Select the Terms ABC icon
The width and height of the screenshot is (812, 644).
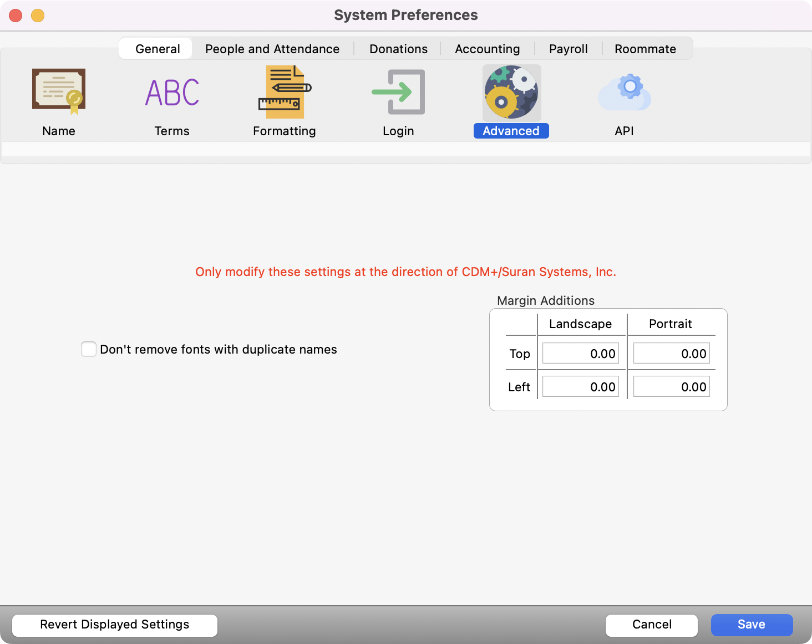coord(172,92)
